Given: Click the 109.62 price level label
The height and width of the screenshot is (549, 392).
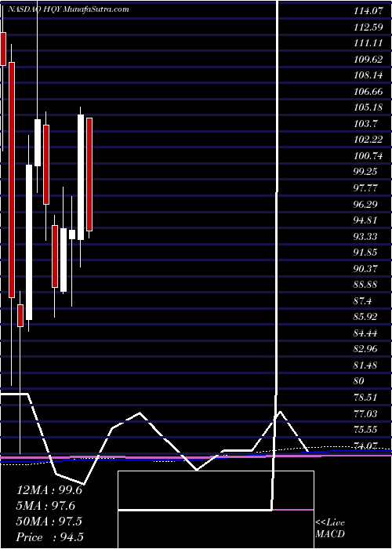Looking at the screenshot, I should (x=368, y=60).
